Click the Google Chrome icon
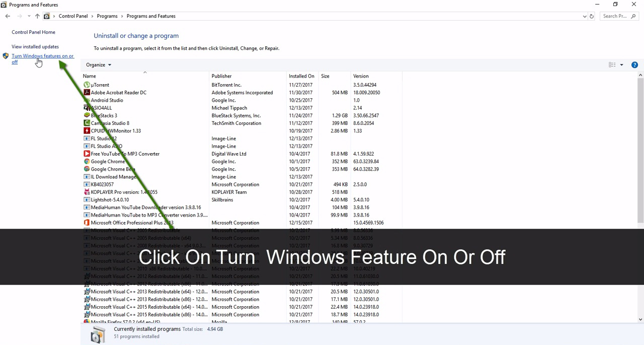The image size is (644, 345). (x=87, y=162)
